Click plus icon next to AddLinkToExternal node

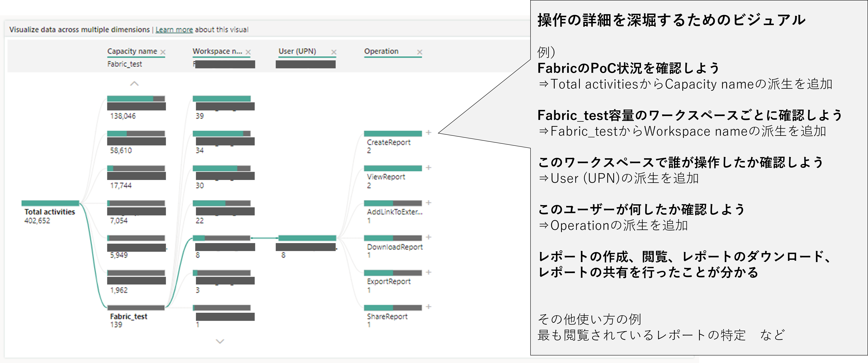428,203
